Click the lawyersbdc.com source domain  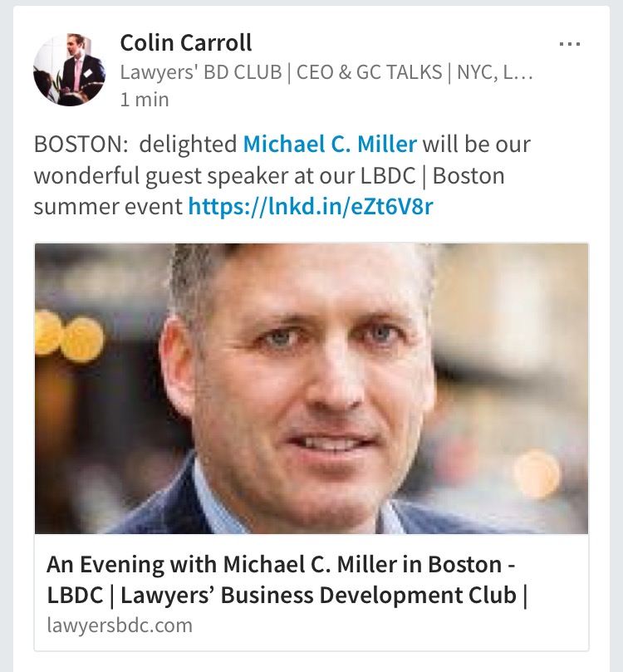pyautogui.click(x=120, y=625)
